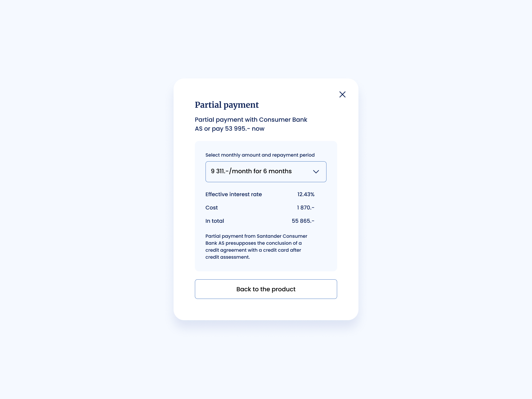Image resolution: width=532 pixels, height=399 pixels.
Task: Click the In total label
Action: [x=214, y=221]
